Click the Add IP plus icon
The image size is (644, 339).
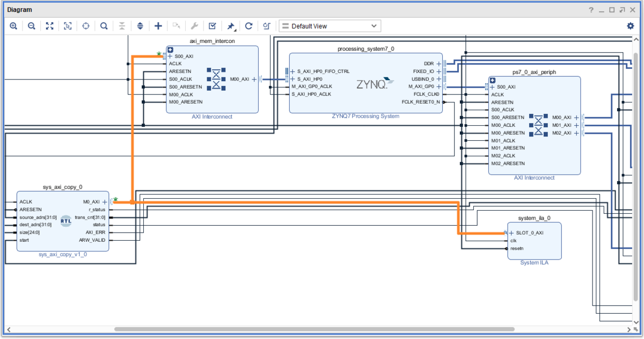158,26
